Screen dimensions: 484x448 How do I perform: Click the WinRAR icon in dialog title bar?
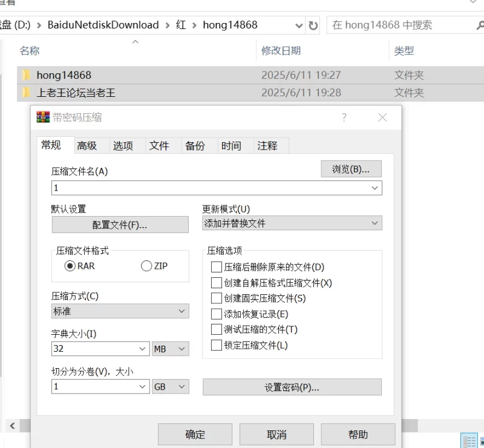point(43,117)
